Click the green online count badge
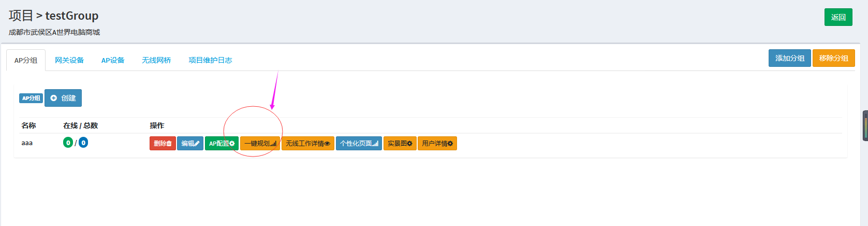The image size is (868, 226). click(x=68, y=143)
